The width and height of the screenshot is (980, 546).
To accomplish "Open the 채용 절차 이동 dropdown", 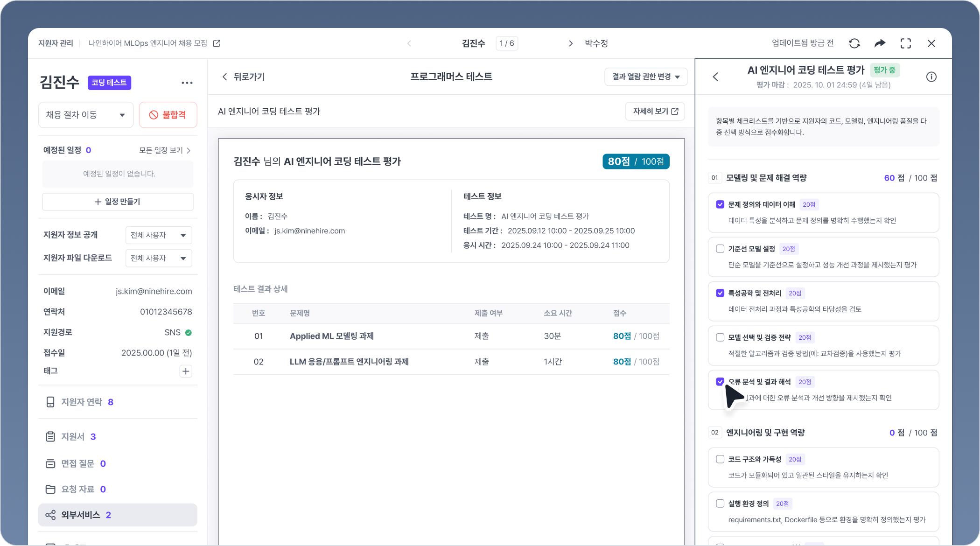I will coord(86,115).
